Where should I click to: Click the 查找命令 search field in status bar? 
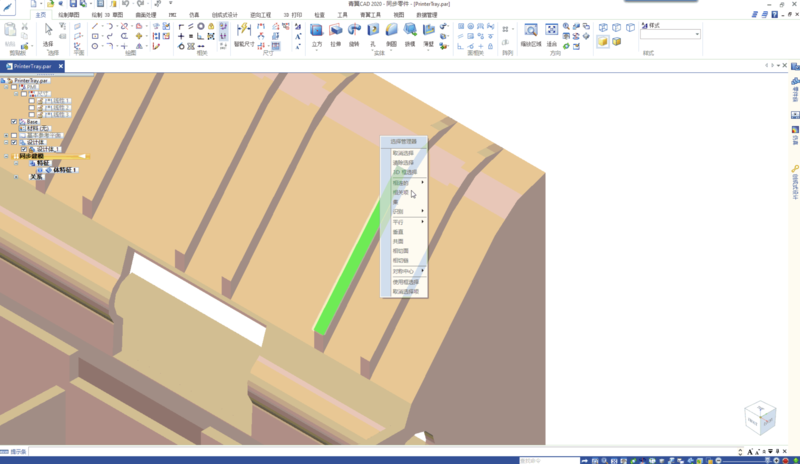(x=549, y=460)
